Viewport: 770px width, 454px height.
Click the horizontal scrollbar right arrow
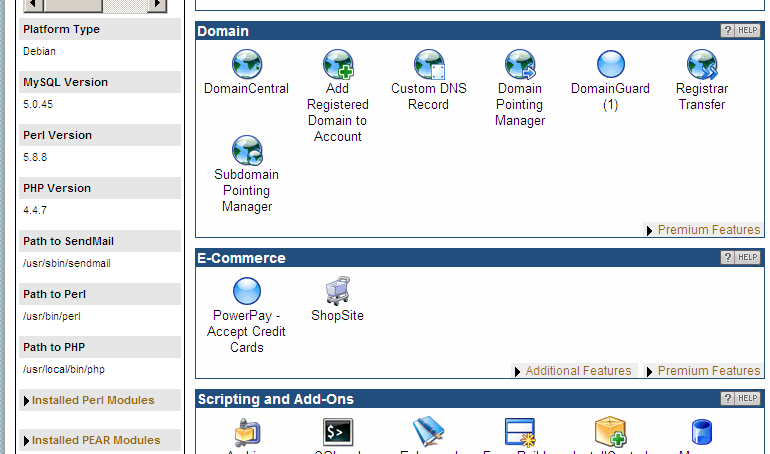point(157,5)
